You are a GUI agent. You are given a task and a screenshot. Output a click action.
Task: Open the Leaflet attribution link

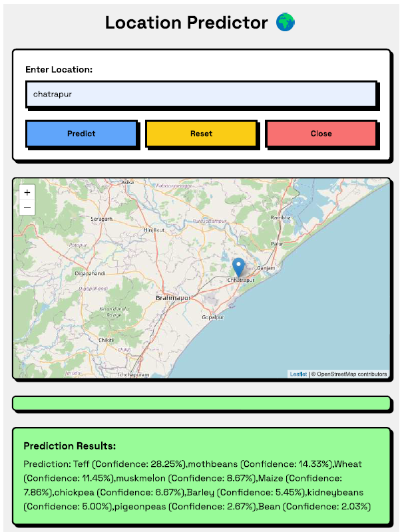click(298, 374)
